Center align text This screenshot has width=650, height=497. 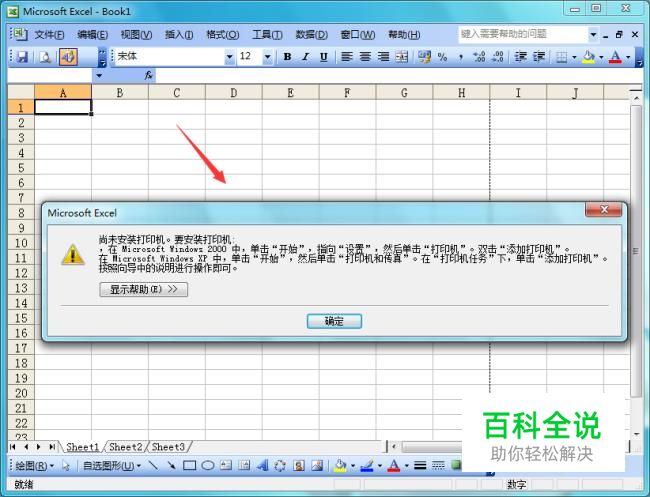[365, 57]
